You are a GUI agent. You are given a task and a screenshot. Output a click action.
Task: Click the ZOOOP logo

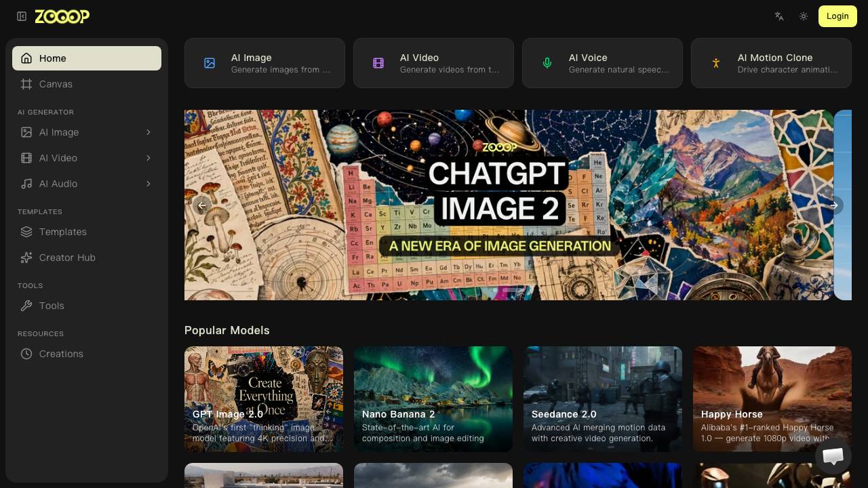[x=62, y=16]
